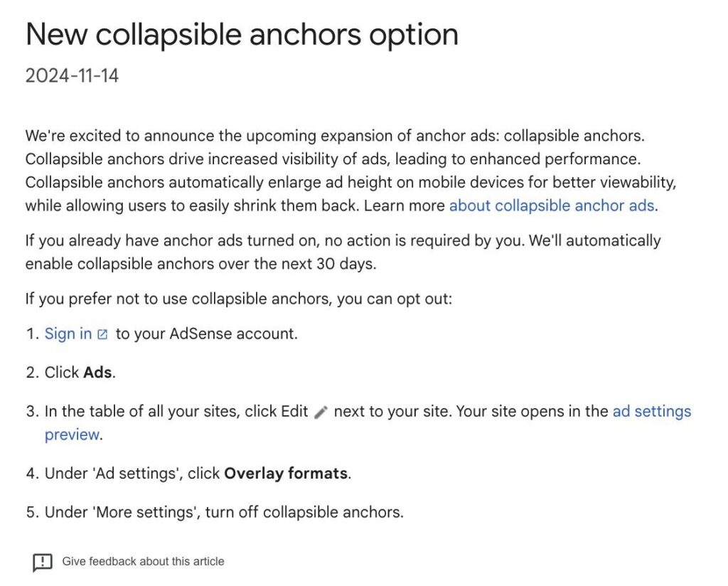Select 'Give feedback about this article'
Screen dimensions: 728x586
143,561
